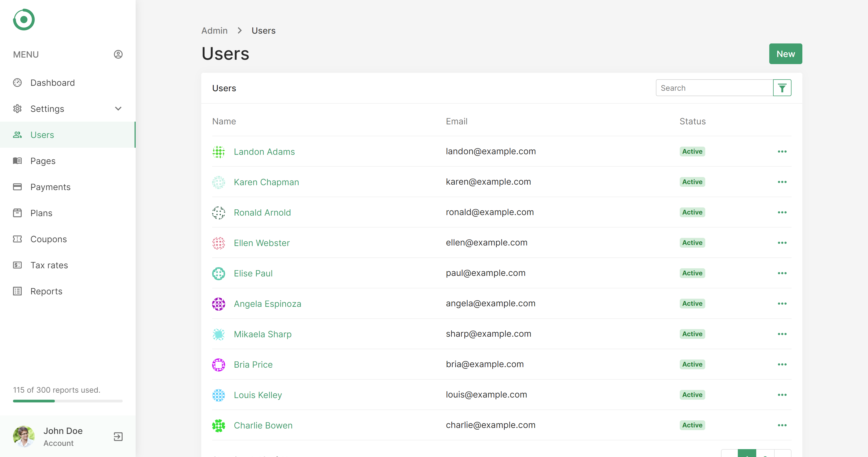Select Users in the sidebar menu
Screen dimensions: 868x457
pos(68,135)
